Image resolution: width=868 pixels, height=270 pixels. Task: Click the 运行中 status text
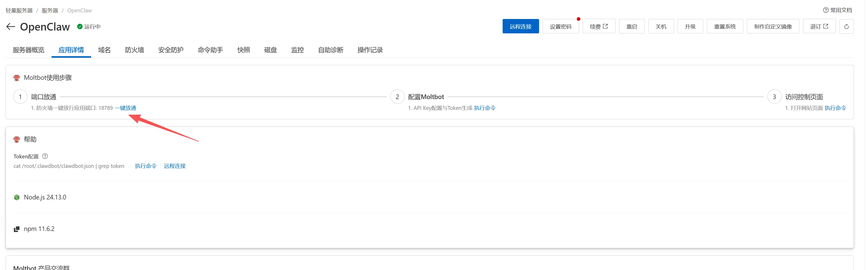(92, 27)
